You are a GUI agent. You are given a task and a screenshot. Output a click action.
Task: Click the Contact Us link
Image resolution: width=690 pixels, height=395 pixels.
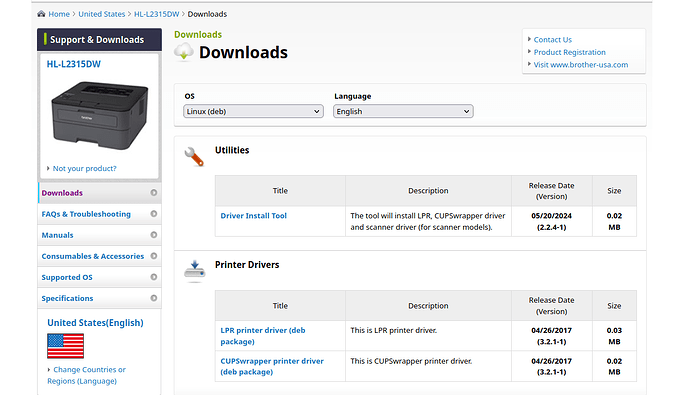click(x=553, y=40)
